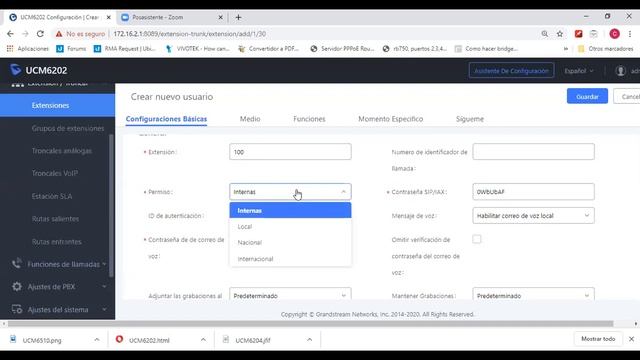Click the horizontal page scrollbar
640x360 pixels.
[310, 324]
